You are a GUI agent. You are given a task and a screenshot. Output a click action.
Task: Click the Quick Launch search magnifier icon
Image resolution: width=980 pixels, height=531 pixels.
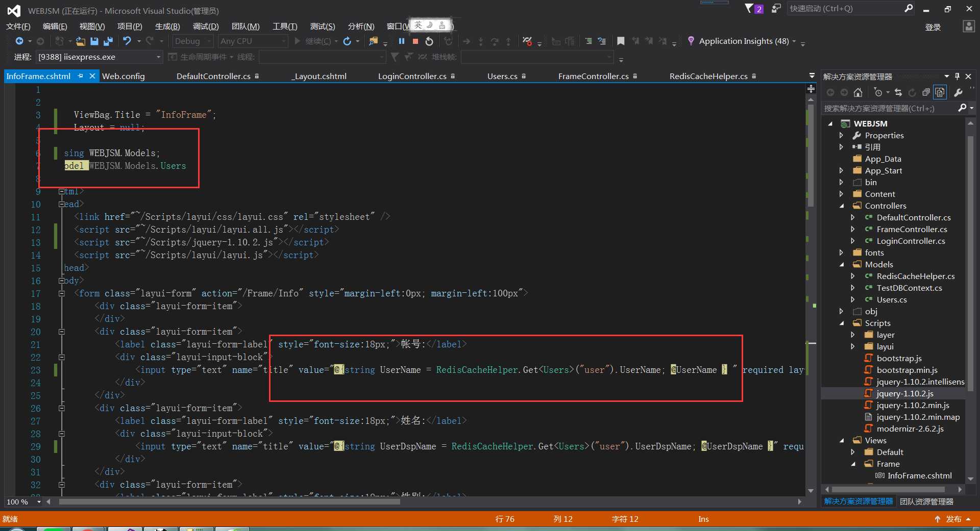(x=909, y=8)
